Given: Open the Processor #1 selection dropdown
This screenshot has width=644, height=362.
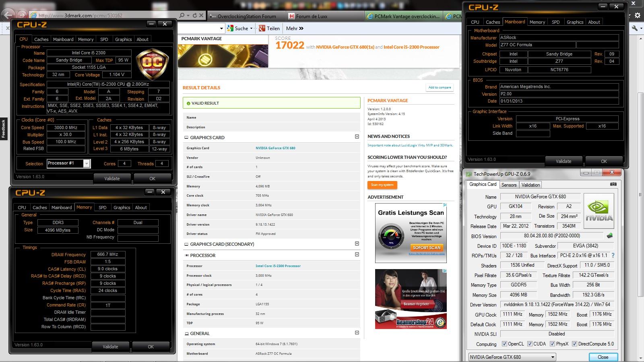Looking at the screenshot, I should [87, 163].
